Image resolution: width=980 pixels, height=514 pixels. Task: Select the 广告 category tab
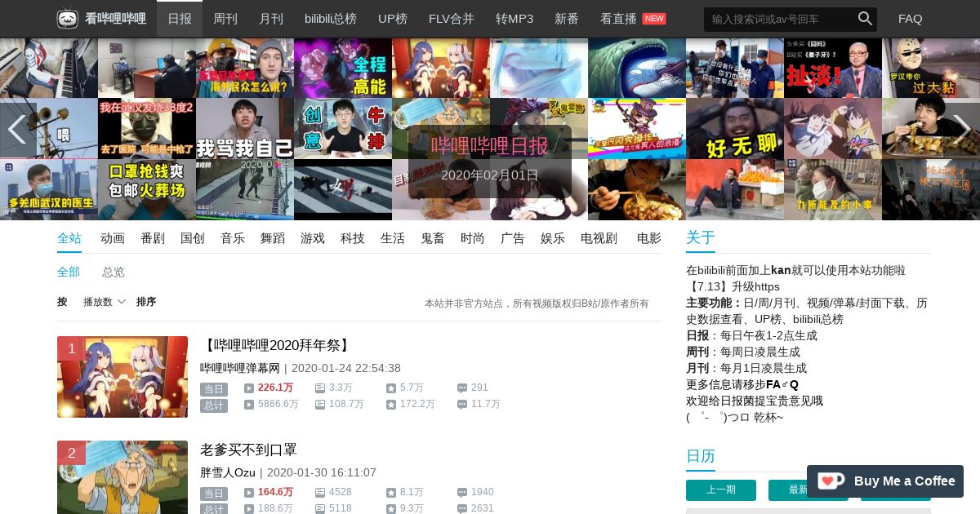pyautogui.click(x=513, y=238)
